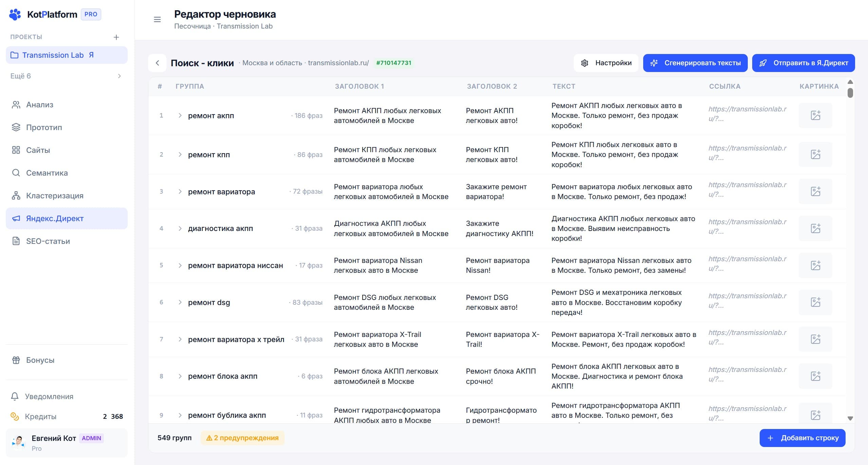Toggle the sidebar hamburger menu
868x465 pixels.
[157, 20]
